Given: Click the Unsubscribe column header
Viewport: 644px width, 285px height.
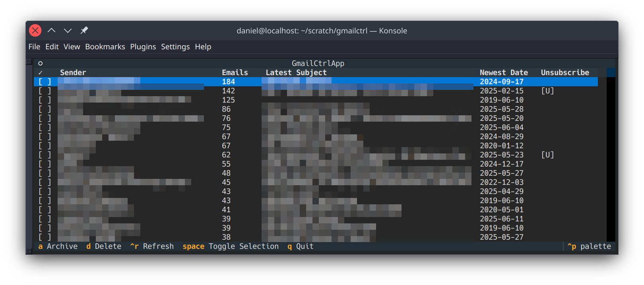Looking at the screenshot, I should click(x=565, y=73).
